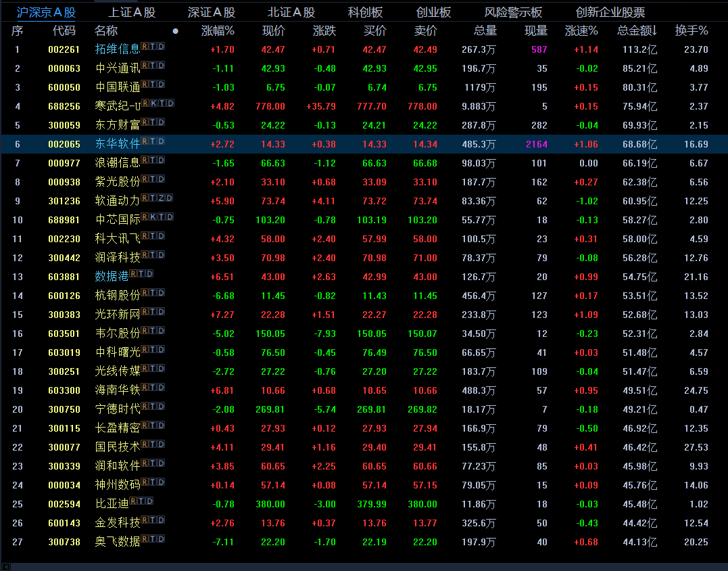Select stock 数据港
Image resolution: width=728 pixels, height=571 pixels.
pyautogui.click(x=112, y=277)
